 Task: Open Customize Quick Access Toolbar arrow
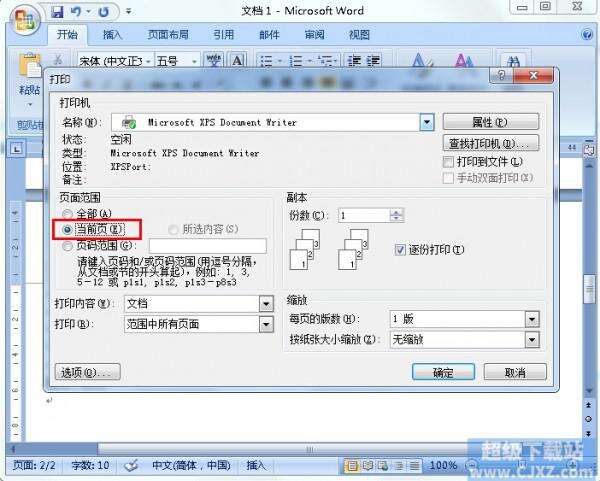(x=129, y=12)
